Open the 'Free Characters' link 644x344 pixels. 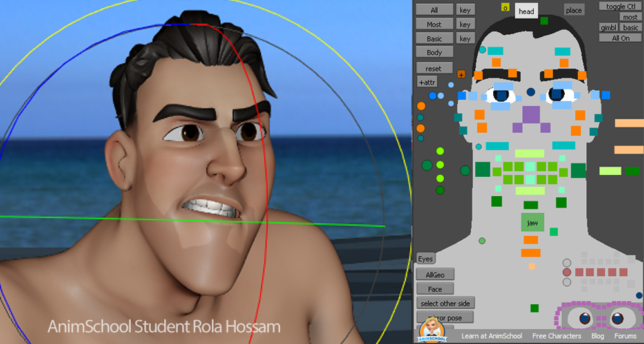pyautogui.click(x=557, y=336)
